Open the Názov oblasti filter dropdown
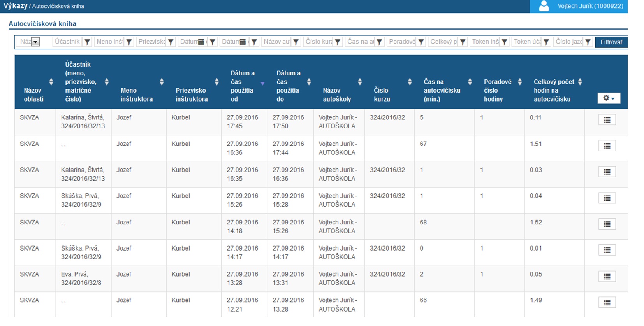Viewport: 644px width, 326px height. (35, 42)
